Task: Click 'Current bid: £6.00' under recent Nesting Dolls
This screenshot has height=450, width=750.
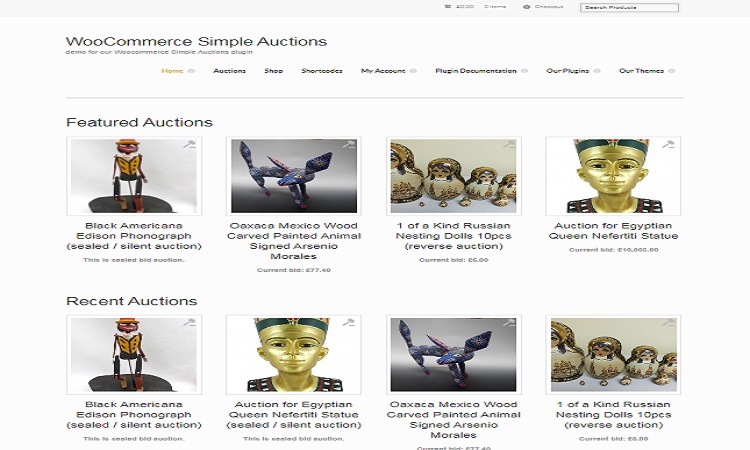Action: tap(613, 439)
